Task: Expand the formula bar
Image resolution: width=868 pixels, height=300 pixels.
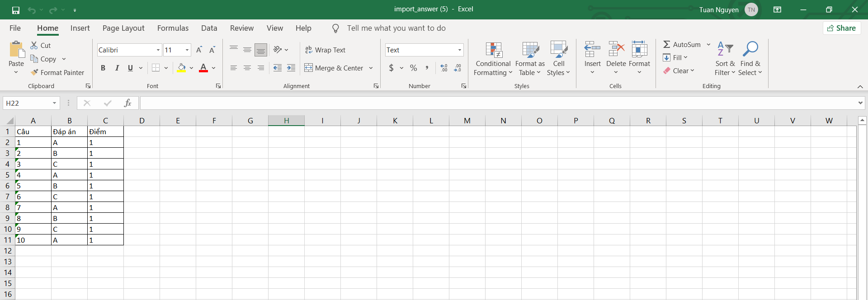Action: click(860, 103)
